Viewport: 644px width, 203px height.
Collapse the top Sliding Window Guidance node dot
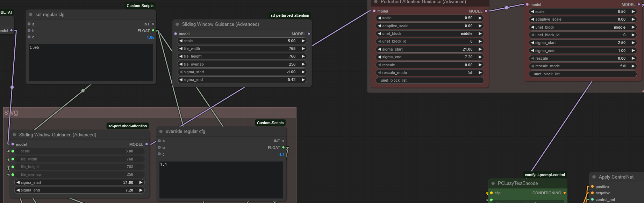tap(177, 24)
